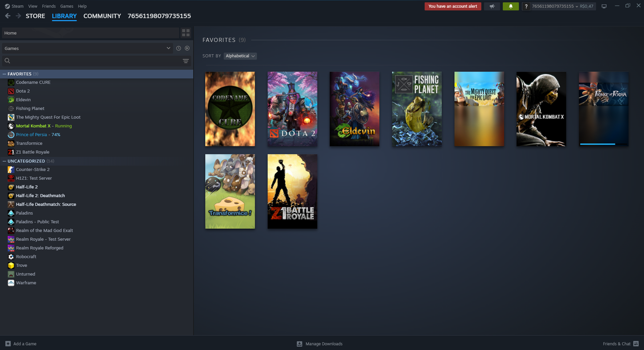Open the Steam menu

(18, 6)
